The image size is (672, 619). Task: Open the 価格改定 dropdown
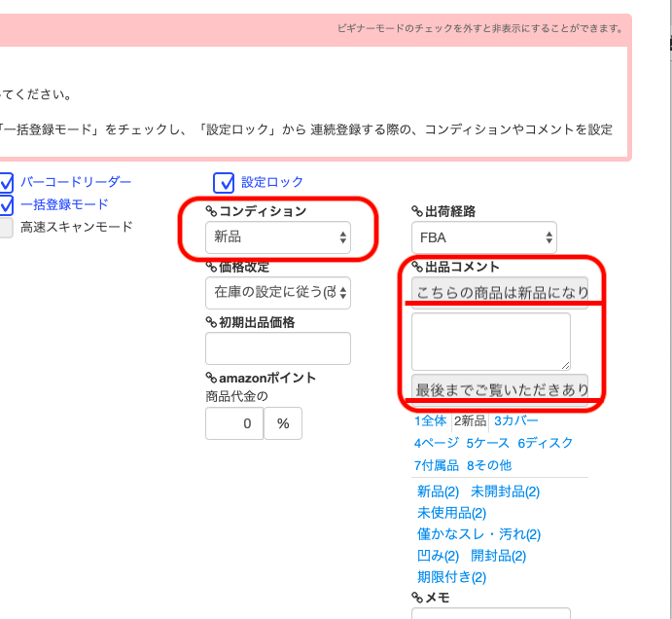point(278,293)
